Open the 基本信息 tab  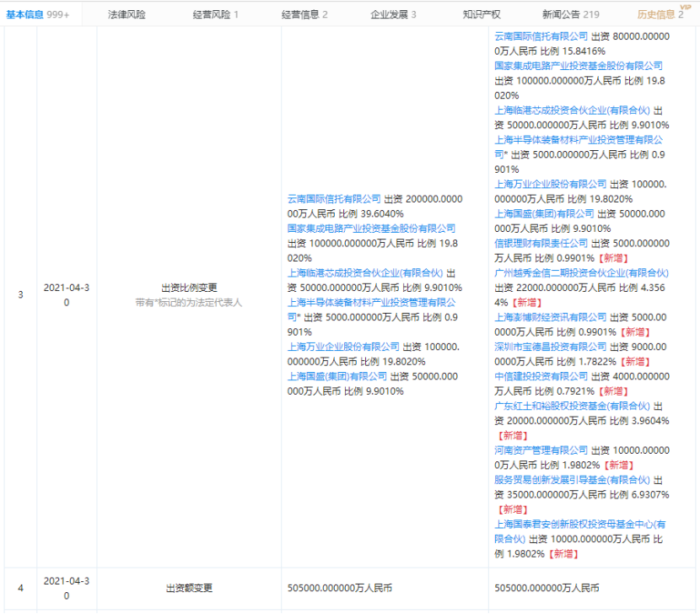(37, 14)
